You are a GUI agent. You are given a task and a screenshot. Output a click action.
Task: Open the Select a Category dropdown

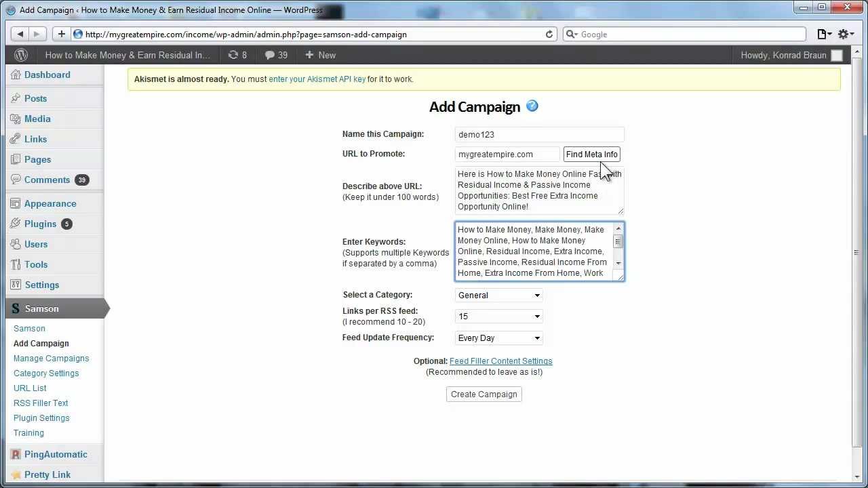(x=498, y=295)
